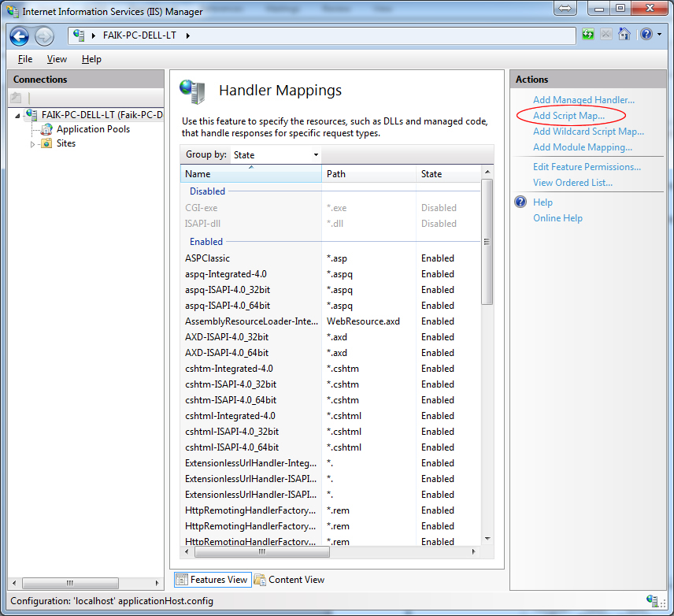
Task: Open View Ordered List link
Action: [572, 183]
